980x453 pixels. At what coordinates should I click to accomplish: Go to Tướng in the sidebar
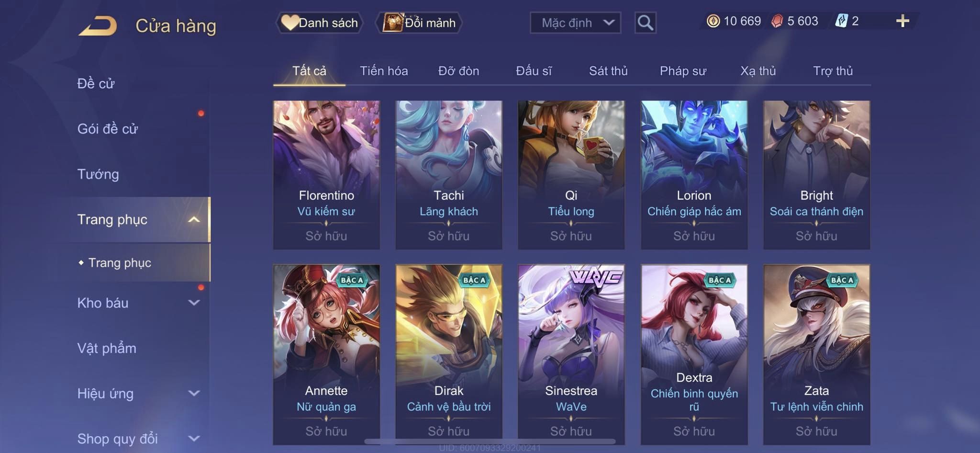(98, 174)
